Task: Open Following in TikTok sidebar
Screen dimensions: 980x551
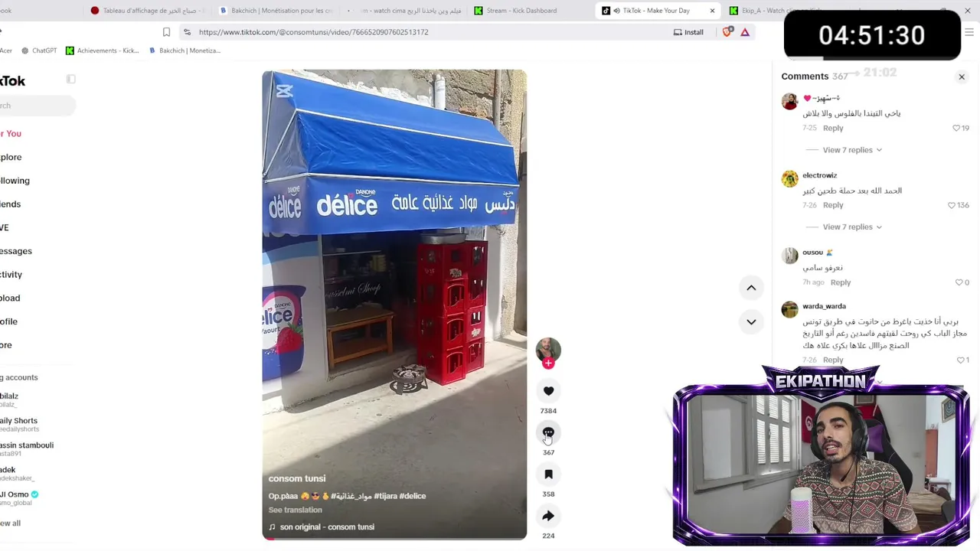Action: click(15, 181)
